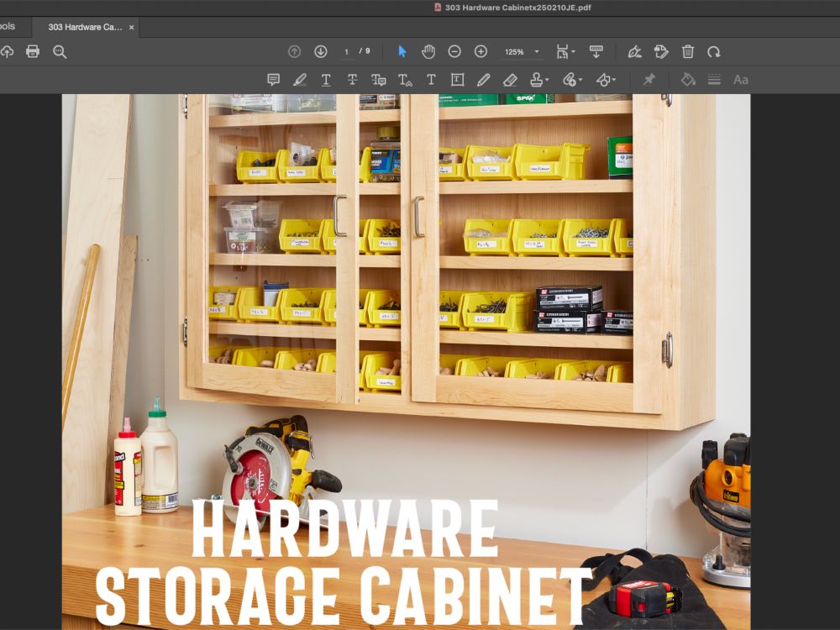840x630 pixels.
Task: Zoom in with plus button
Action: 480,51
